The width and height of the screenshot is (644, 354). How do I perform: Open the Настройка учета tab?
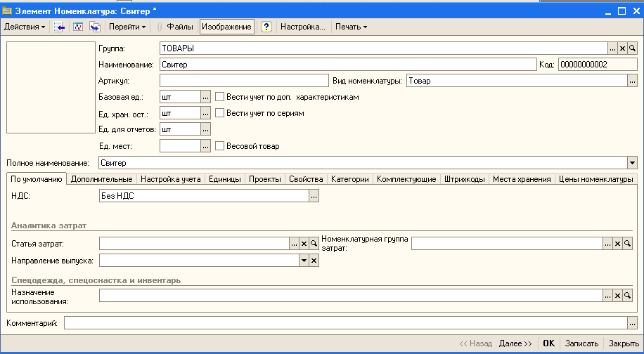coord(170,179)
